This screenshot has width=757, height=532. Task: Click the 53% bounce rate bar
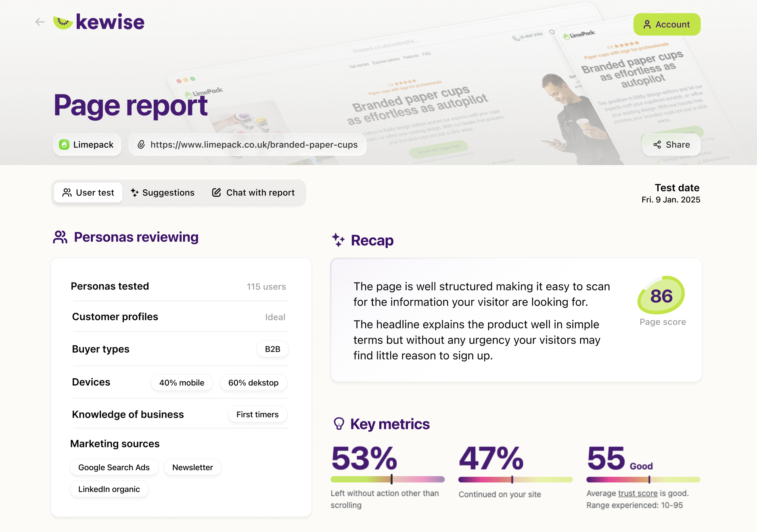coord(387,480)
